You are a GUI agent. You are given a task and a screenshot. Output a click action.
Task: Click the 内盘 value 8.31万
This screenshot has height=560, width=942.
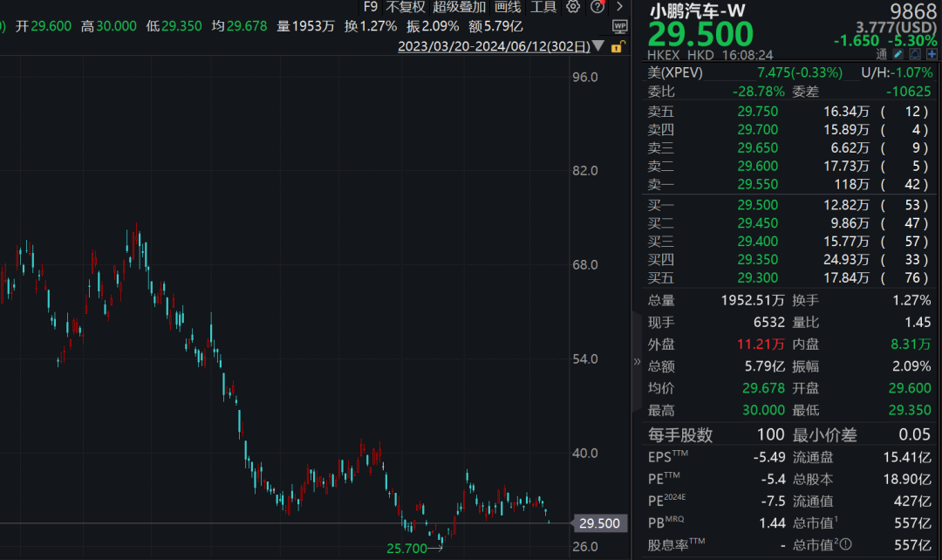(x=911, y=345)
